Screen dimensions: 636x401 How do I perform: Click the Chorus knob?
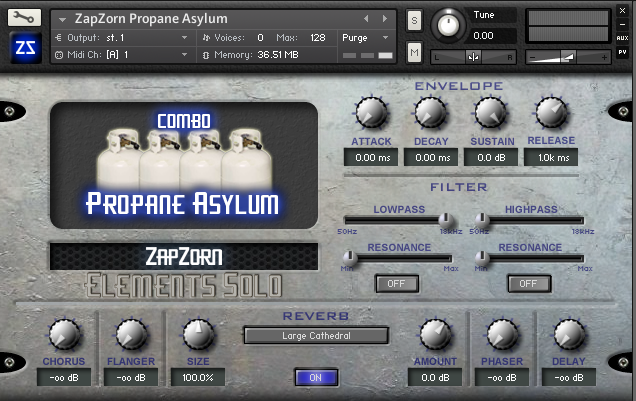click(x=64, y=335)
